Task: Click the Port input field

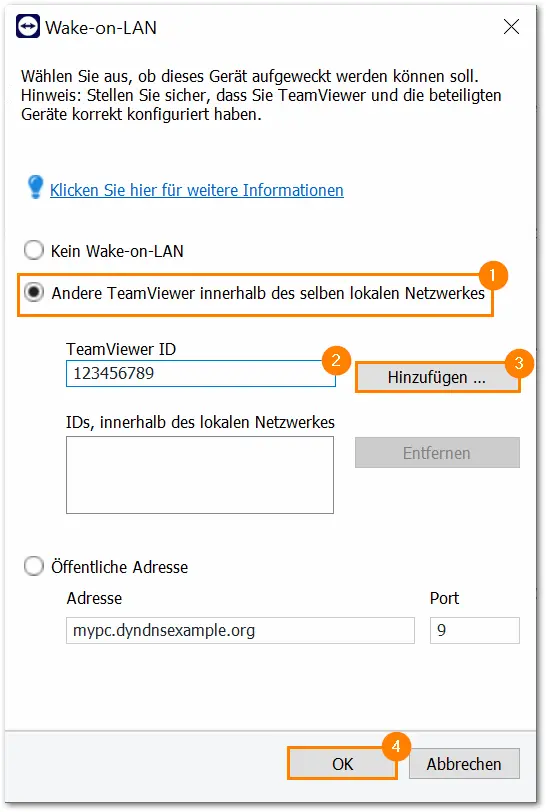Action: pyautogui.click(x=475, y=630)
